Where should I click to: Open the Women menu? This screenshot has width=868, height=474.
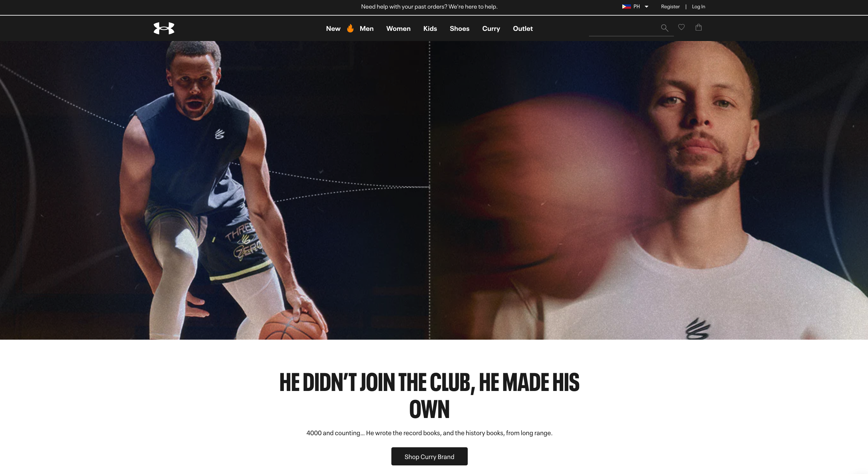point(398,29)
